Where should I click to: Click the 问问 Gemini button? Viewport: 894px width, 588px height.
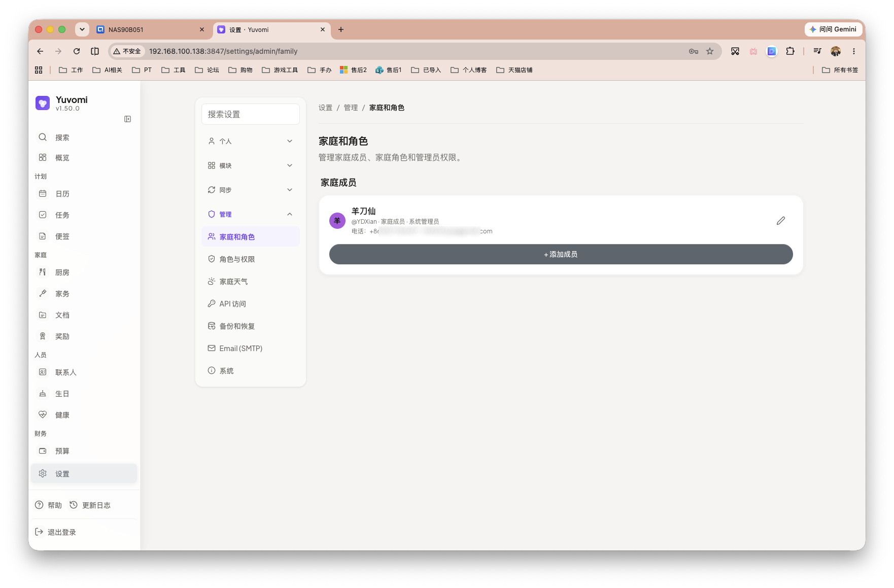[x=833, y=29]
